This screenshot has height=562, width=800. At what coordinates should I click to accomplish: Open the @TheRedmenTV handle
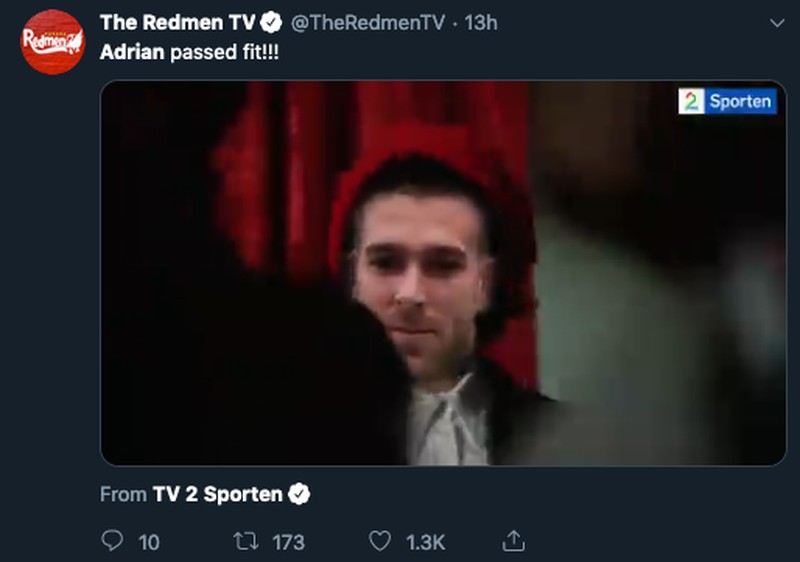366,22
